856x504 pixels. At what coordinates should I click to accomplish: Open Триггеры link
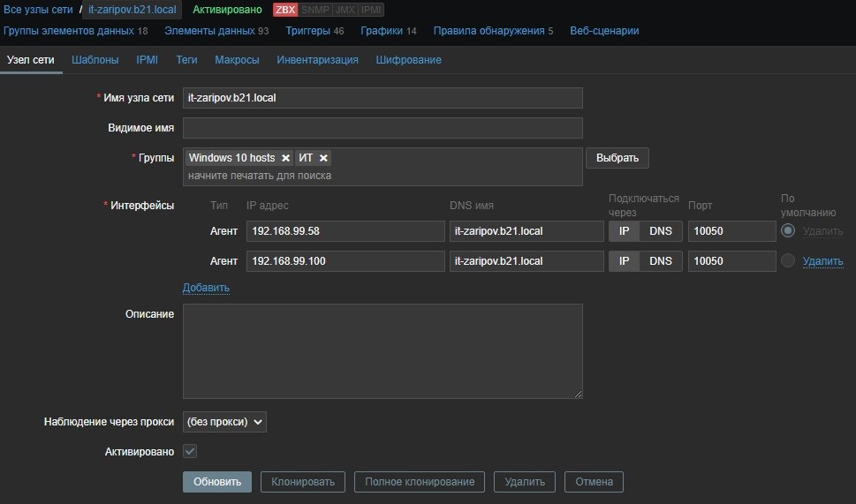pyautogui.click(x=308, y=31)
